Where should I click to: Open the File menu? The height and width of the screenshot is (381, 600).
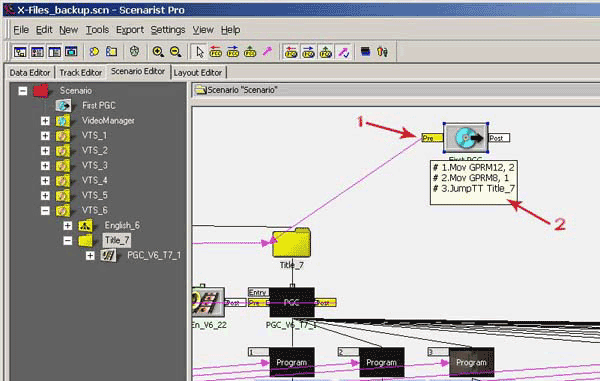pyautogui.click(x=21, y=30)
